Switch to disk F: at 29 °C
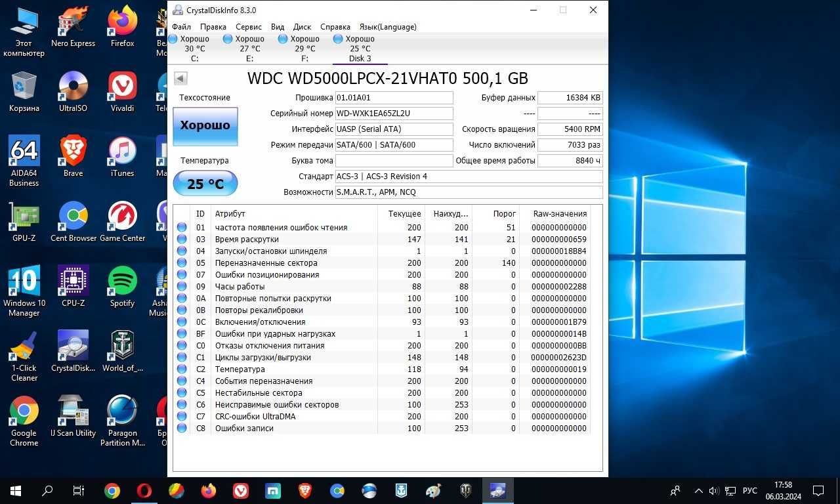Viewport: 840px width, 504px height. click(305, 49)
